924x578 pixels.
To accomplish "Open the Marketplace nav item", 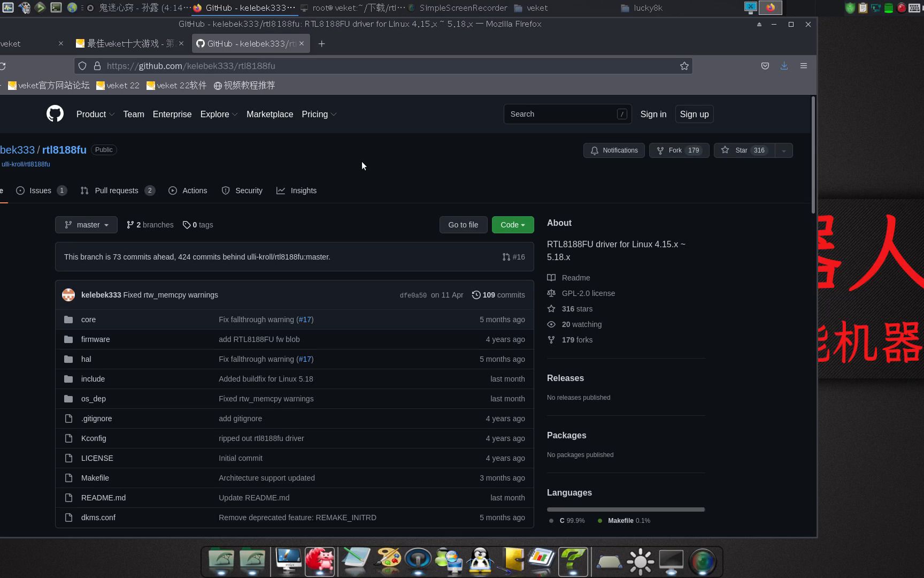I will tap(269, 114).
